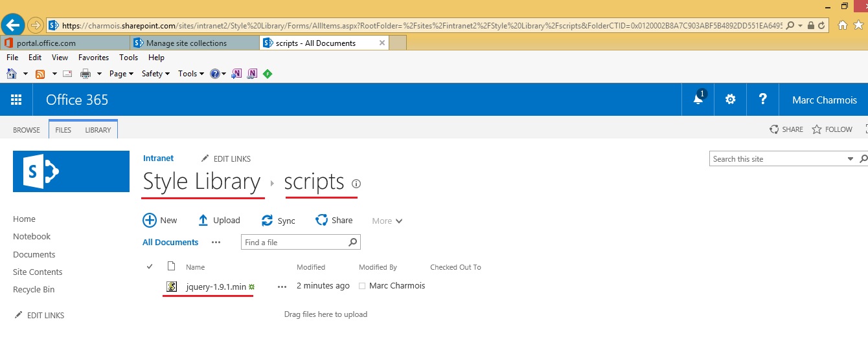The width and height of the screenshot is (868, 348).
Task: Open the jquery-1.9.1.min file link
Action: [x=216, y=286]
